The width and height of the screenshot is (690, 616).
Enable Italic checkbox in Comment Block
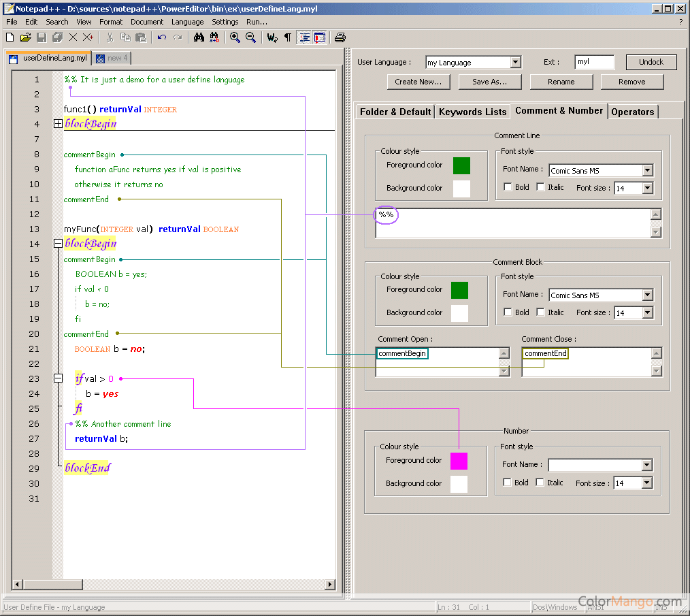540,312
